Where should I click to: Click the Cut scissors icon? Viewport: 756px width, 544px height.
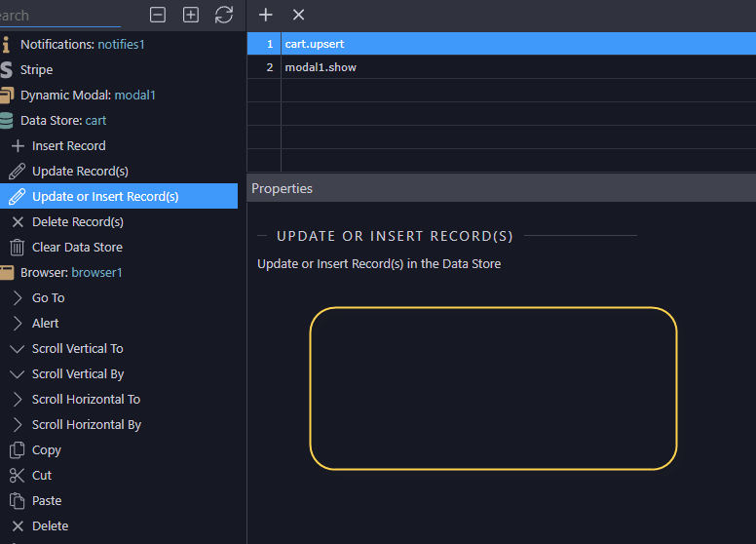pyautogui.click(x=18, y=476)
